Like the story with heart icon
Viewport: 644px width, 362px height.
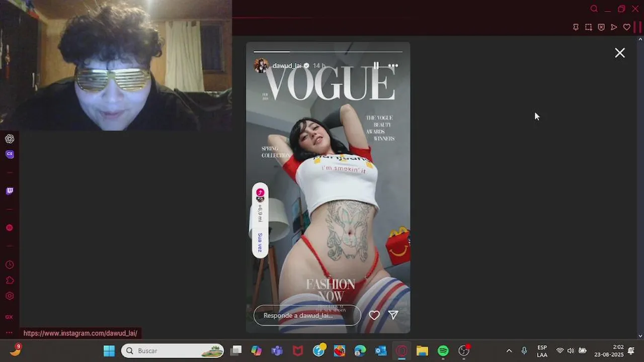tap(374, 315)
